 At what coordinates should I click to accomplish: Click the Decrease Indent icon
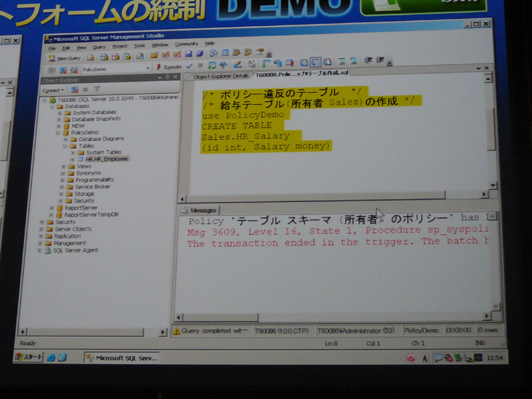coord(368,61)
